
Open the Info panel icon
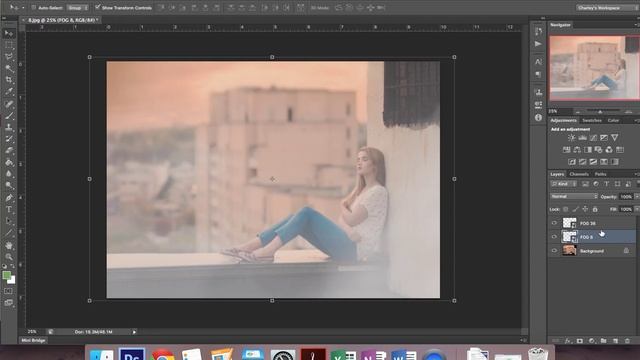(538, 118)
